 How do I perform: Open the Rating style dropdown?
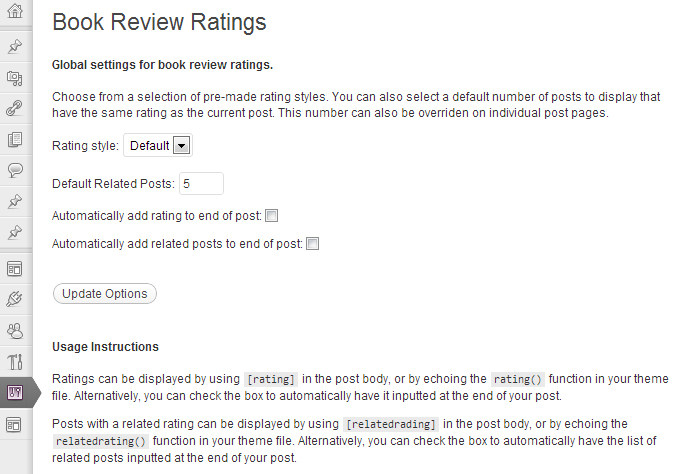pyautogui.click(x=157, y=146)
